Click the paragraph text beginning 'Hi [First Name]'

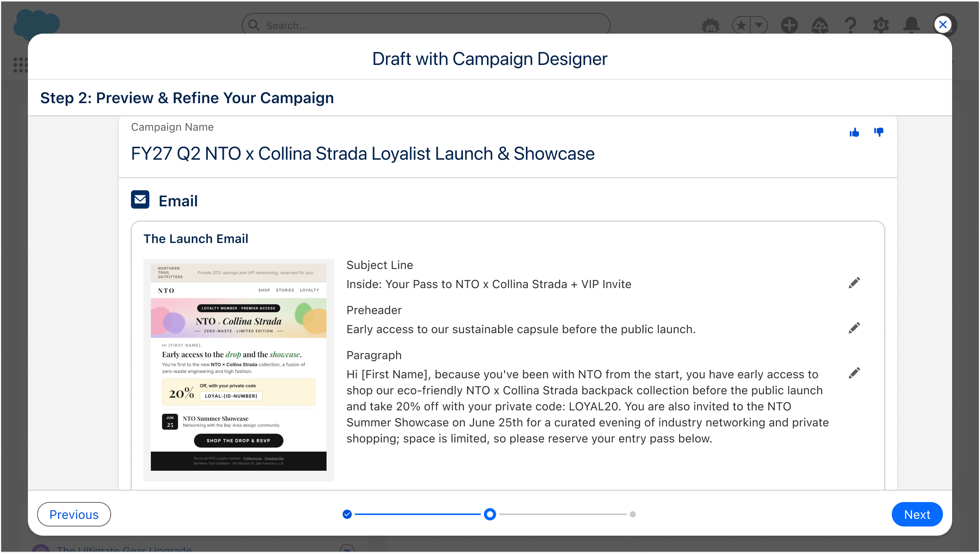[588, 407]
